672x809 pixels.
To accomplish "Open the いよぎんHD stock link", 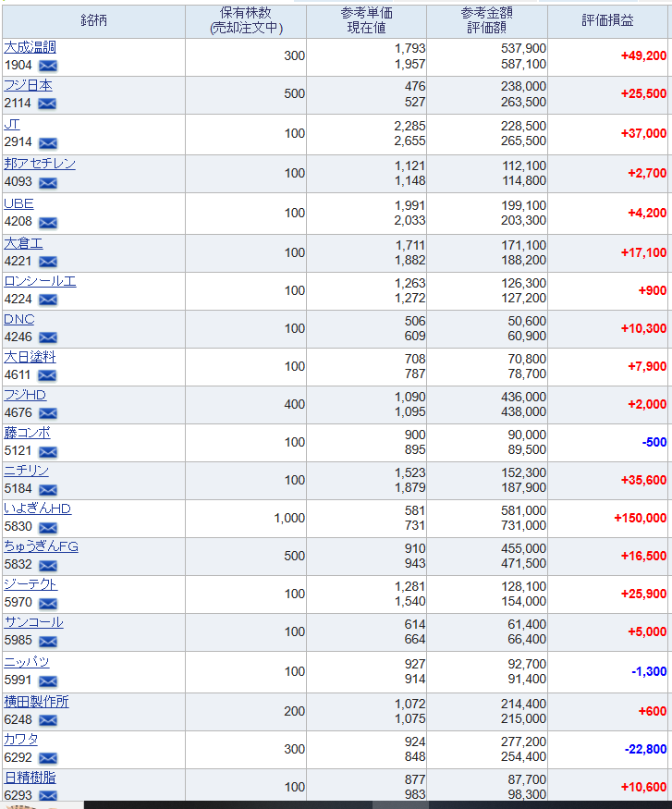I will 37,509.
